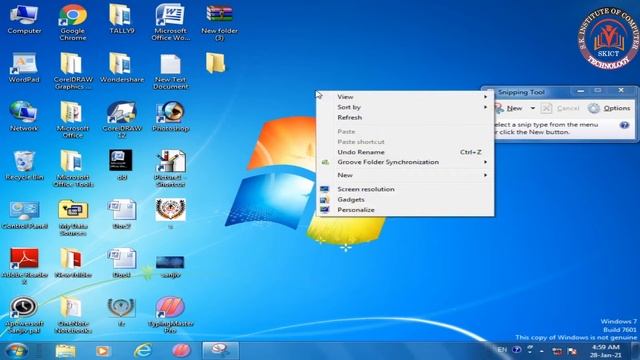Choose Undo Rename in the context menu
Image resolution: width=640 pixels, height=360 pixels.
pyautogui.click(x=404, y=152)
